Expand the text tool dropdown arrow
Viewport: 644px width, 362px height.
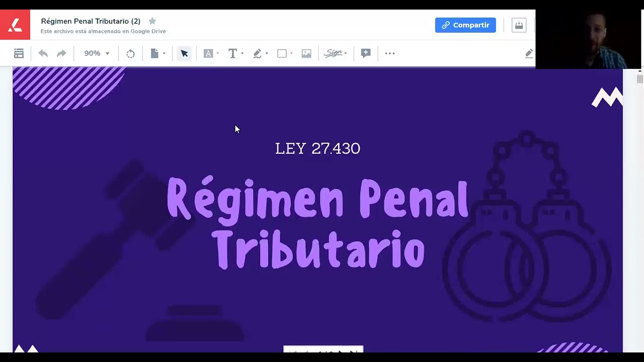242,53
